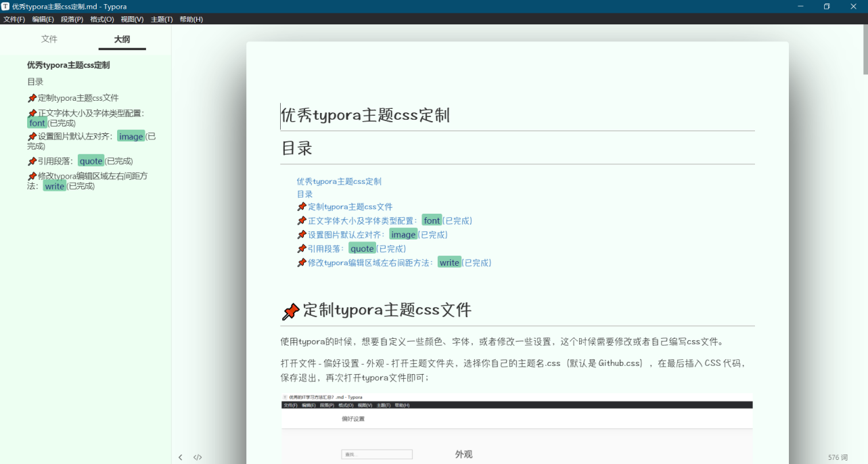Viewport: 868px width, 464px height.
Task: Click paragraph starting 打开文件 - 偏好设置
Action: 514,370
